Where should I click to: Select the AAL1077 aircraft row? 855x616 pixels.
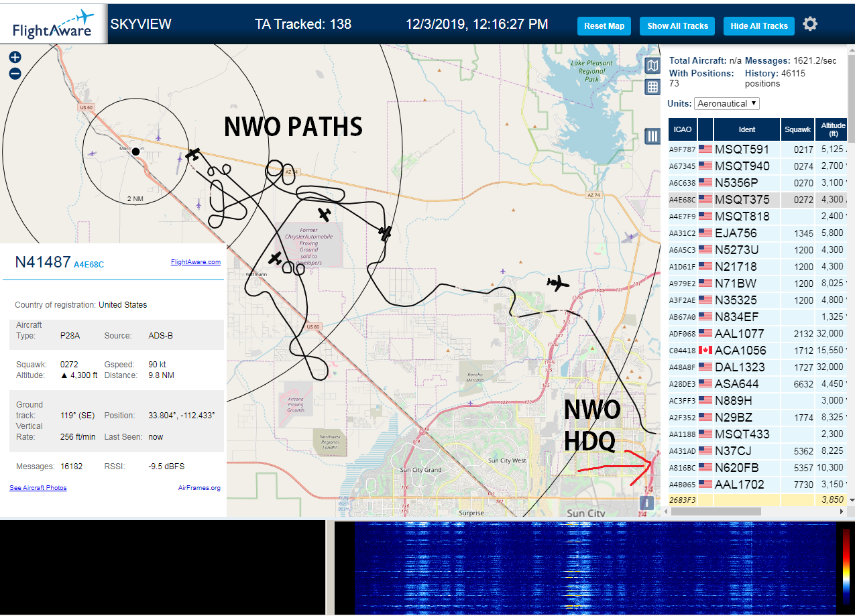point(758,334)
